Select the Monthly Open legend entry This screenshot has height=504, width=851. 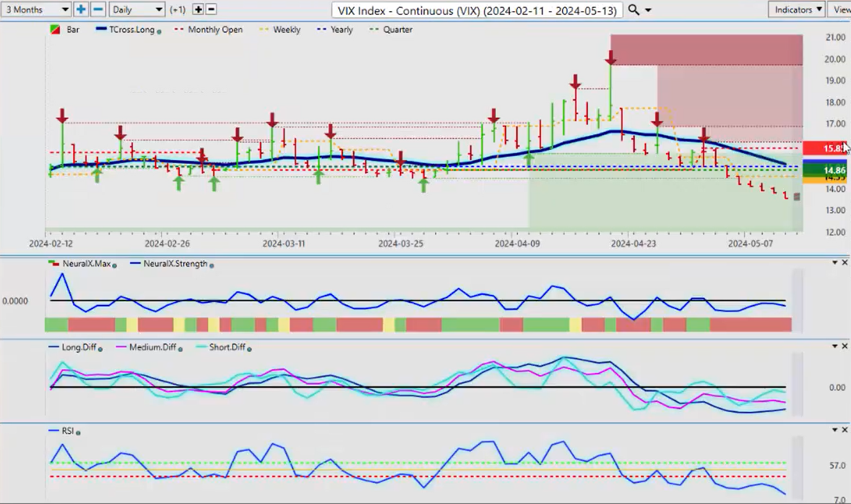(215, 30)
